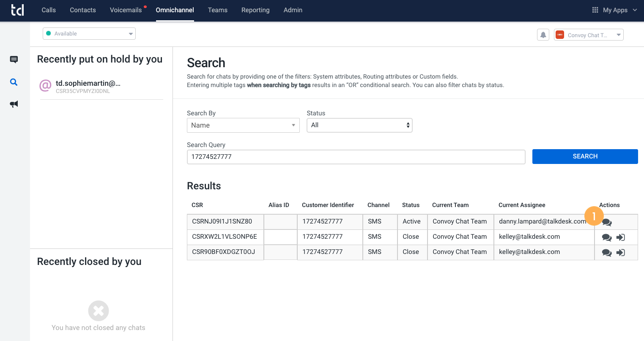644x341 pixels.
Task: View chat for CSR90BF0XDGZT0OJ row
Action: [x=607, y=253]
